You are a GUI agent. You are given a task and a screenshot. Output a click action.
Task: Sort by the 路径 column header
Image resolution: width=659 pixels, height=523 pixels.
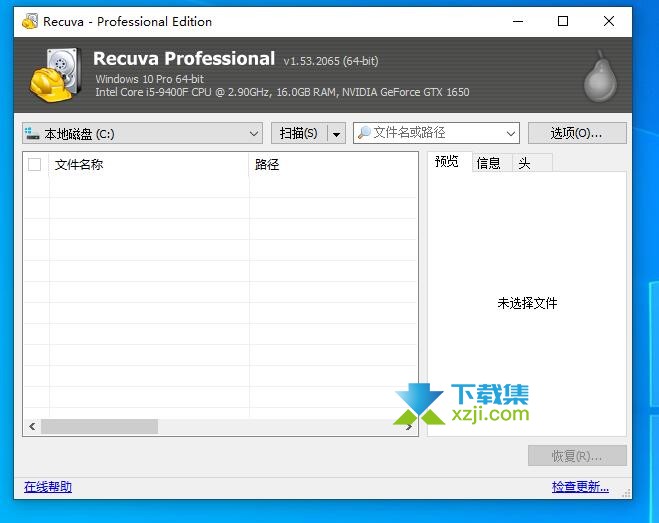coord(334,164)
